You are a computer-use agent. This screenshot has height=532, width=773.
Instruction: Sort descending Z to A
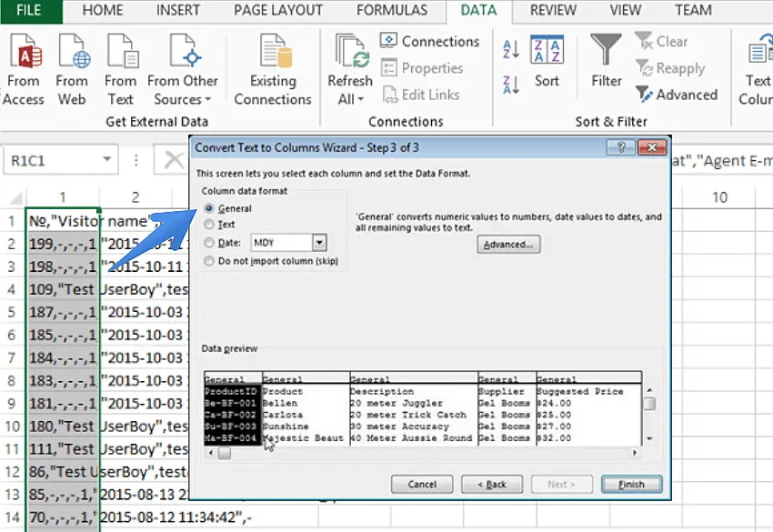point(511,85)
